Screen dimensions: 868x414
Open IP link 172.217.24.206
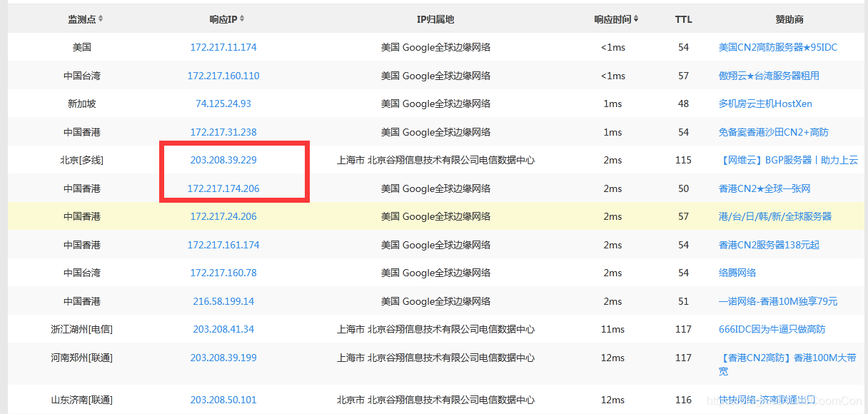click(x=223, y=216)
